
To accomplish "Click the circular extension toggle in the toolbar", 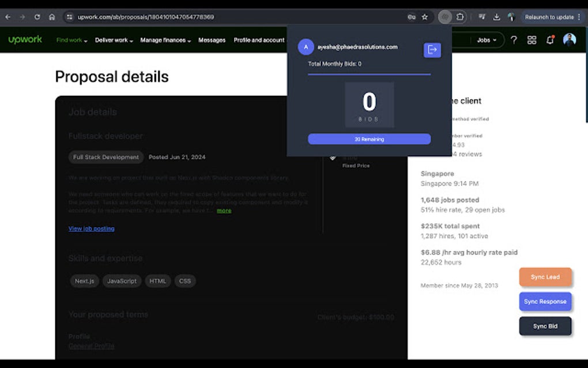I will pyautogui.click(x=444, y=17).
